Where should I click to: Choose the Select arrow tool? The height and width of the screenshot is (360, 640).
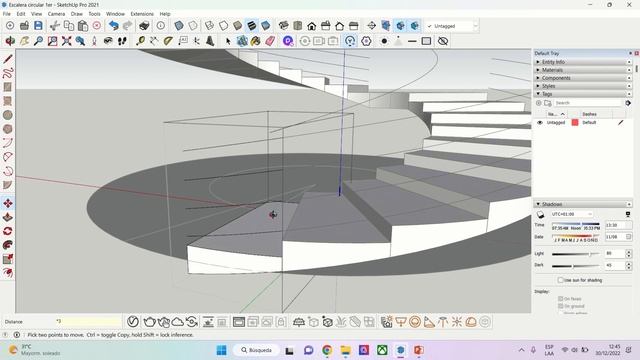[x=228, y=41]
